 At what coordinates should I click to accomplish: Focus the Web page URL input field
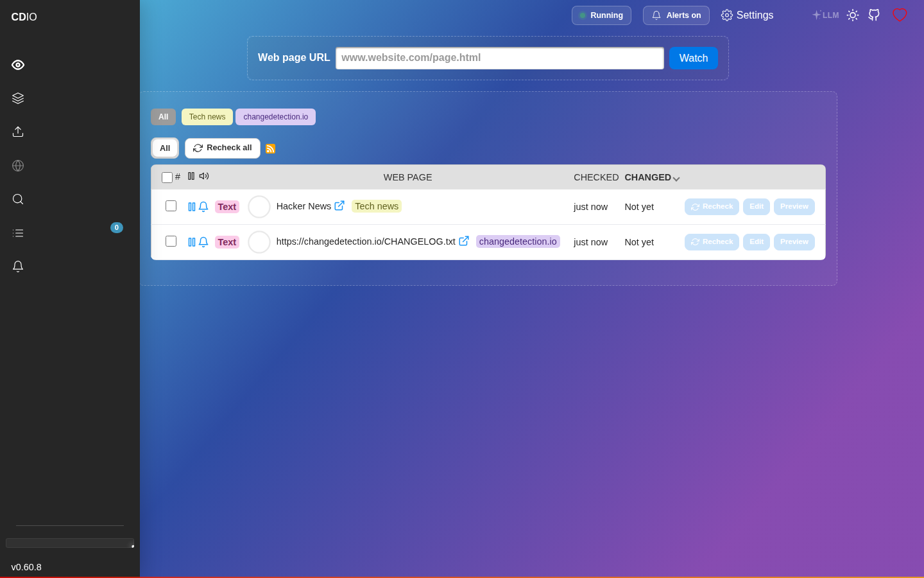tap(500, 58)
